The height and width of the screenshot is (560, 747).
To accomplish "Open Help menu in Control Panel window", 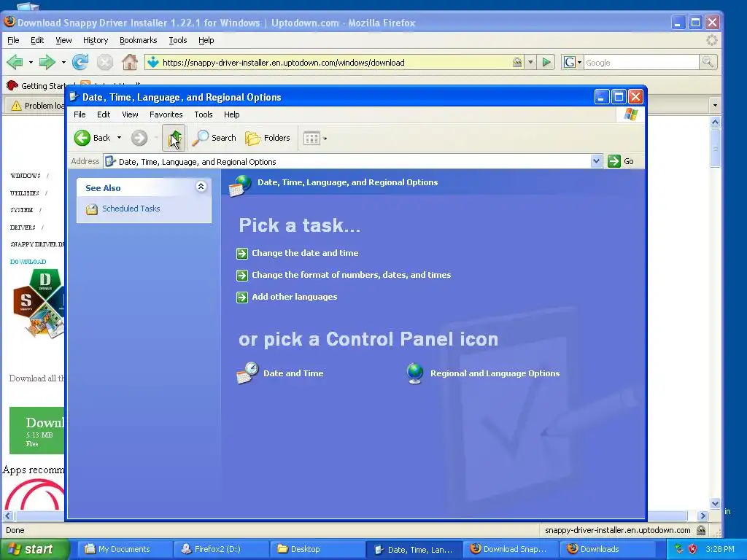I will click(x=231, y=114).
